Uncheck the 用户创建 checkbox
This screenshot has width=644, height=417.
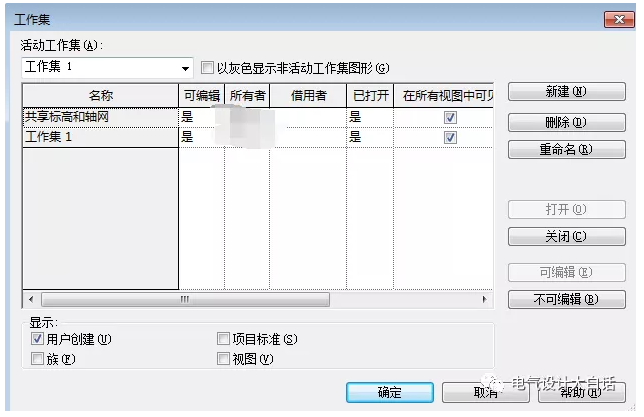coord(38,339)
